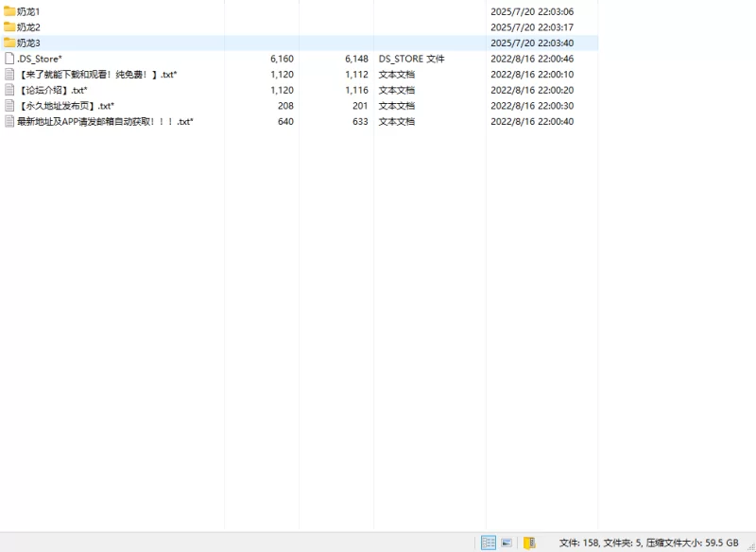Select file 【论坛介绍】.txt*
This screenshot has width=756, height=552.
(x=52, y=90)
